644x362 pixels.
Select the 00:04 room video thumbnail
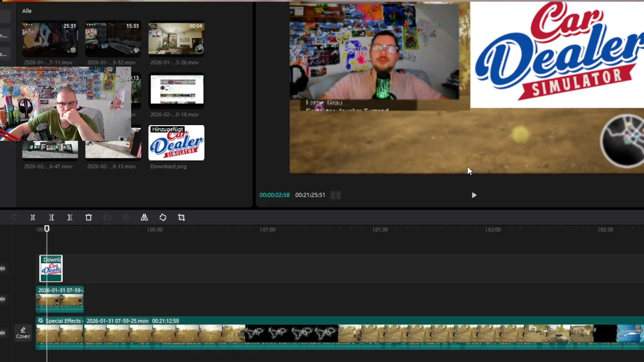[176, 39]
